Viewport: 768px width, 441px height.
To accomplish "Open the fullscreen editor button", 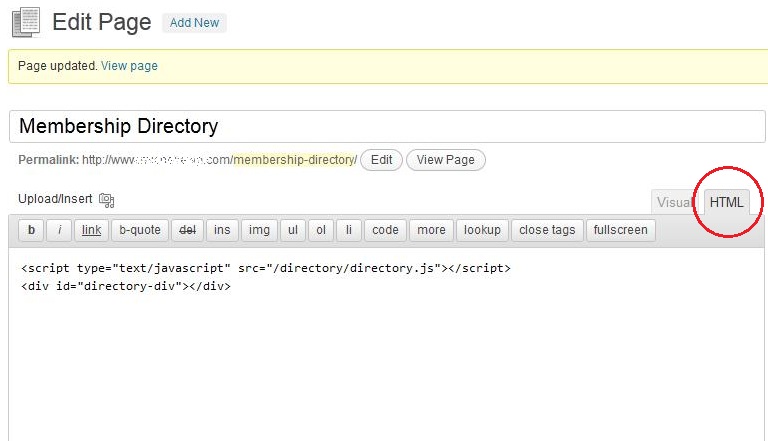I will tap(620, 230).
